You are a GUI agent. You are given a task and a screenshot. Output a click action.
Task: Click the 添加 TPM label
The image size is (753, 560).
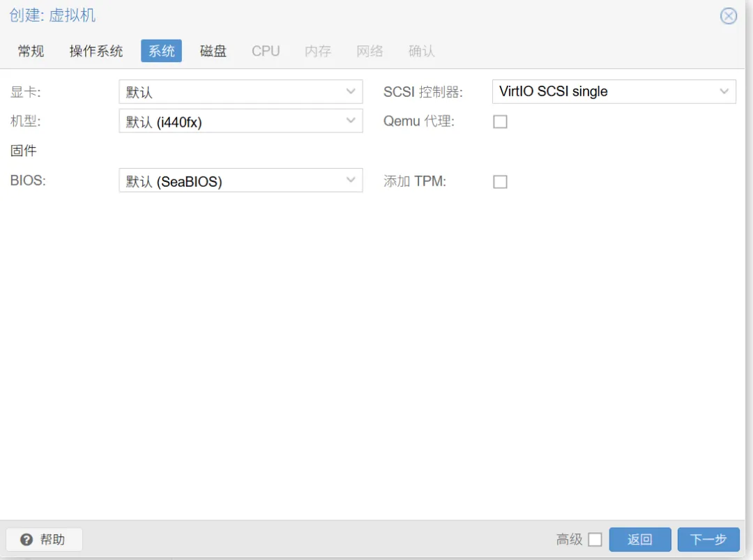point(414,181)
